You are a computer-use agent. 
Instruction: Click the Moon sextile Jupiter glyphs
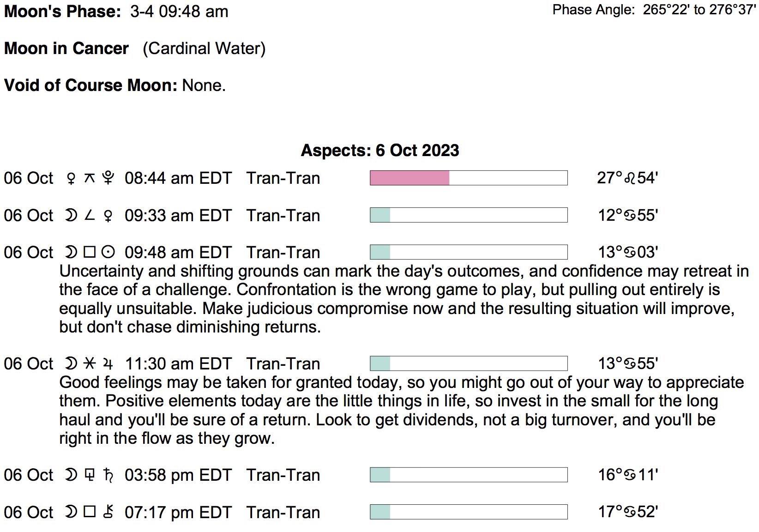(x=90, y=364)
